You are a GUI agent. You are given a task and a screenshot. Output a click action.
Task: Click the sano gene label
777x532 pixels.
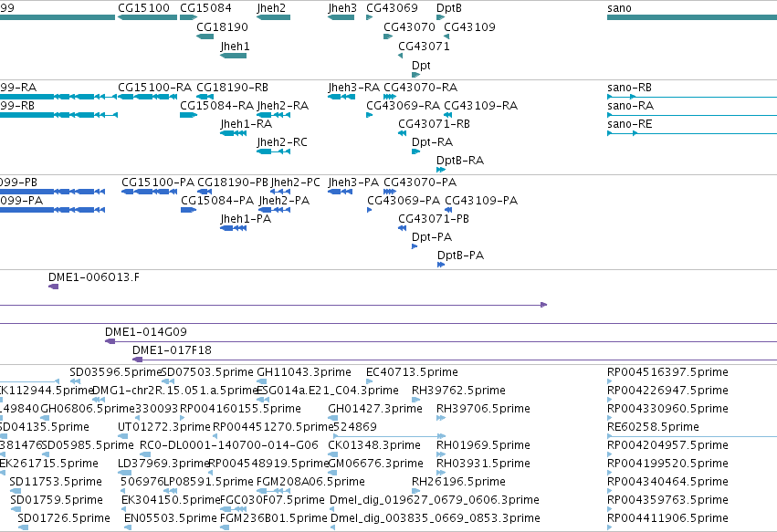coord(619,8)
